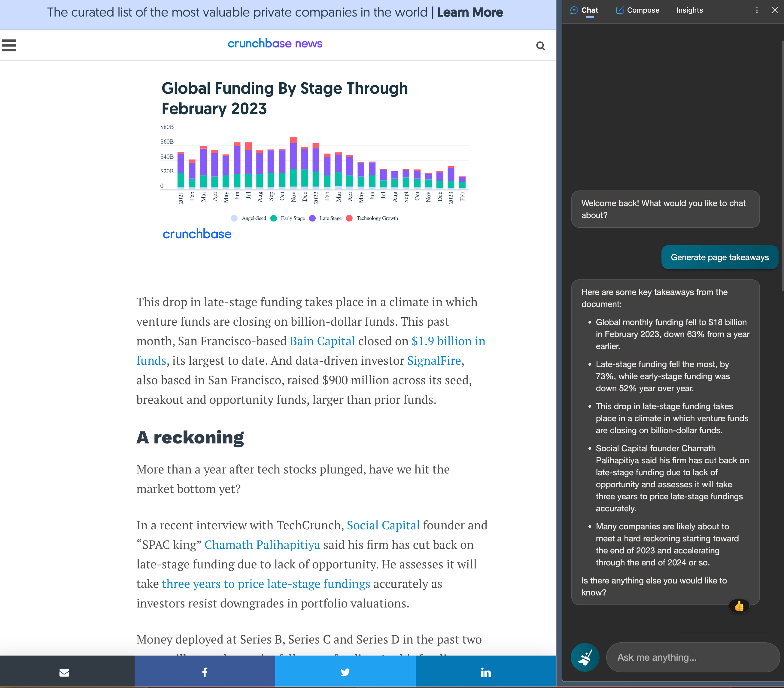
Task: Open the SignalFire link
Action: [434, 361]
